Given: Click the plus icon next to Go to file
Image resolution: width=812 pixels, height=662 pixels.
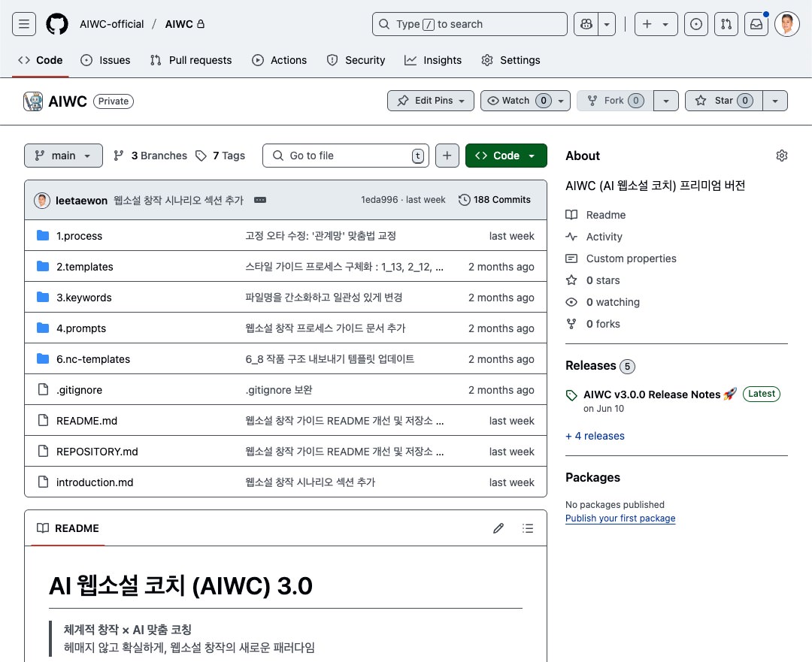Looking at the screenshot, I should [447, 155].
